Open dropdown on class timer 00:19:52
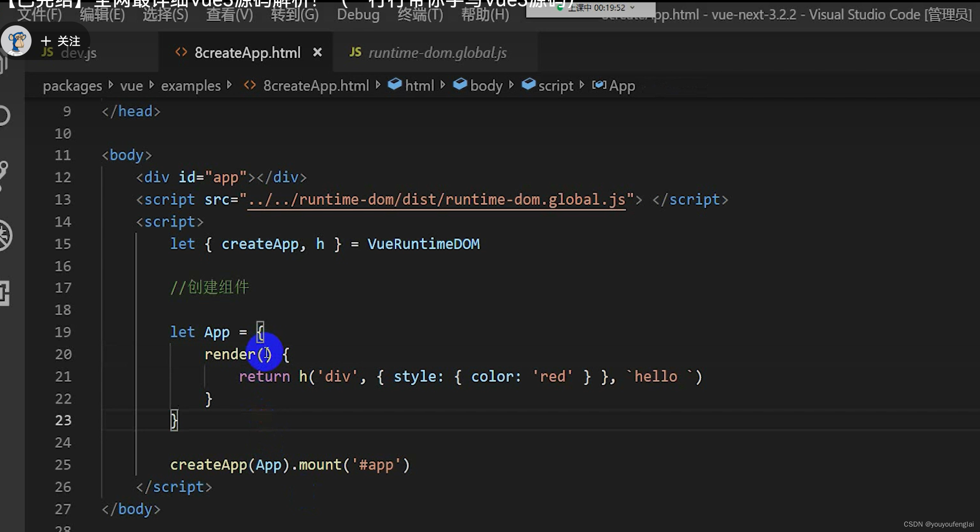 coord(632,7)
